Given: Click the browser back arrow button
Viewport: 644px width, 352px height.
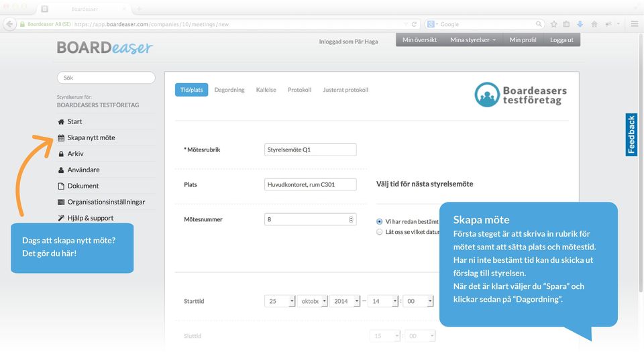Looking at the screenshot, I should [x=10, y=24].
